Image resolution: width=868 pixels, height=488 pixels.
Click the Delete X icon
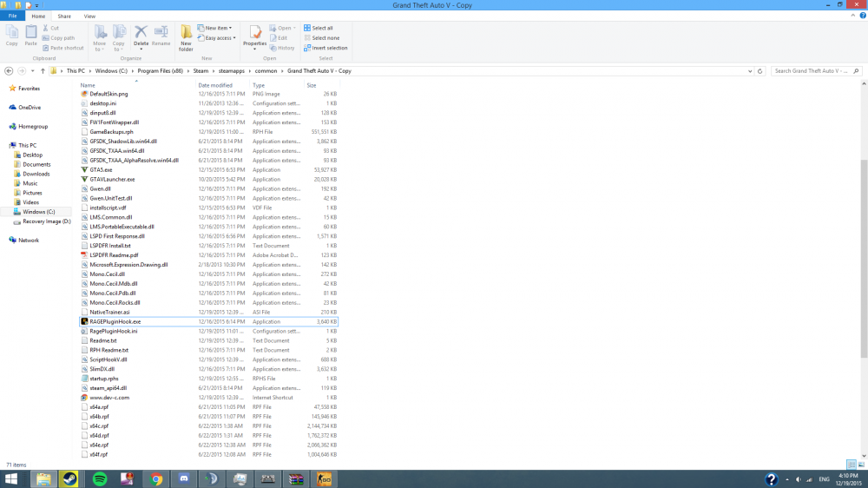pyautogui.click(x=141, y=33)
